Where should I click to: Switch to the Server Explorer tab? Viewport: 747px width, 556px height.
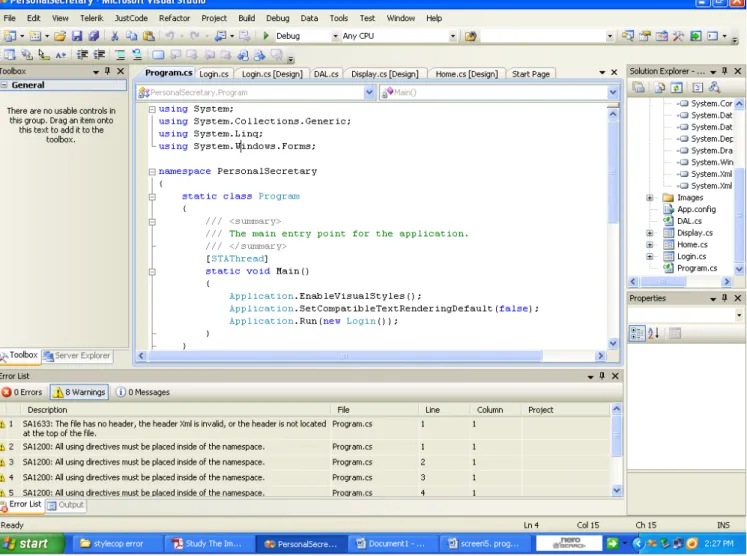tap(78, 355)
